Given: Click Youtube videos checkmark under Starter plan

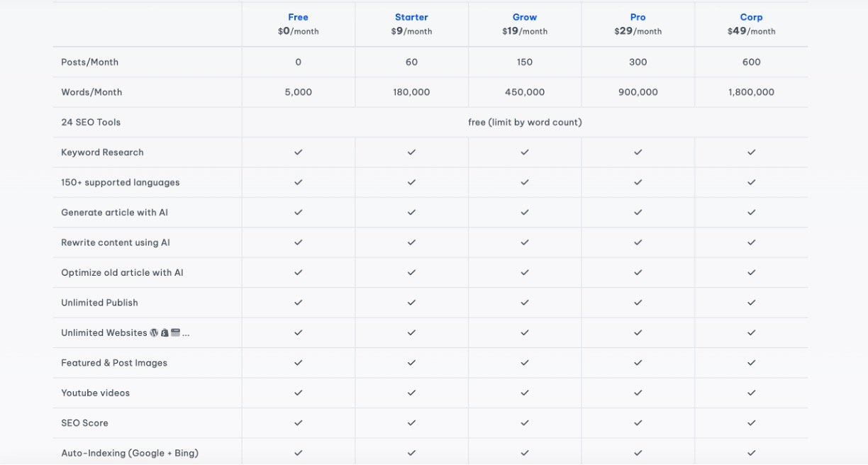Looking at the screenshot, I should pos(411,393).
